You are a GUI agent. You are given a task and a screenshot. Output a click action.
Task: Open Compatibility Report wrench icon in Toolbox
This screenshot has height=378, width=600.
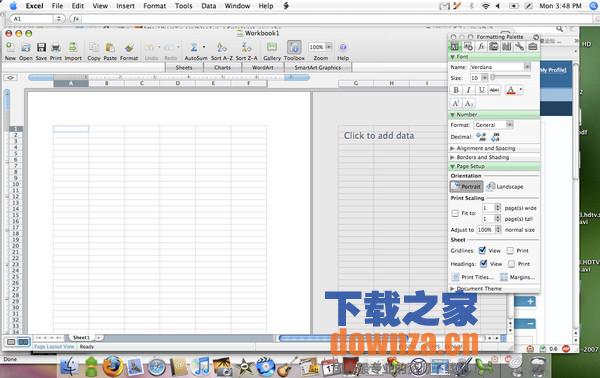click(x=519, y=47)
